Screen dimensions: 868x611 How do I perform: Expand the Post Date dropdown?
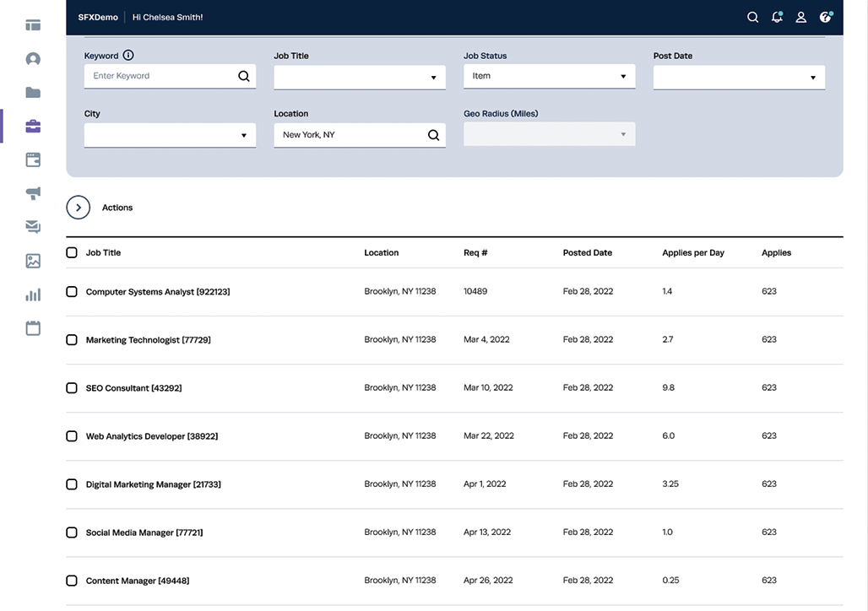point(739,77)
